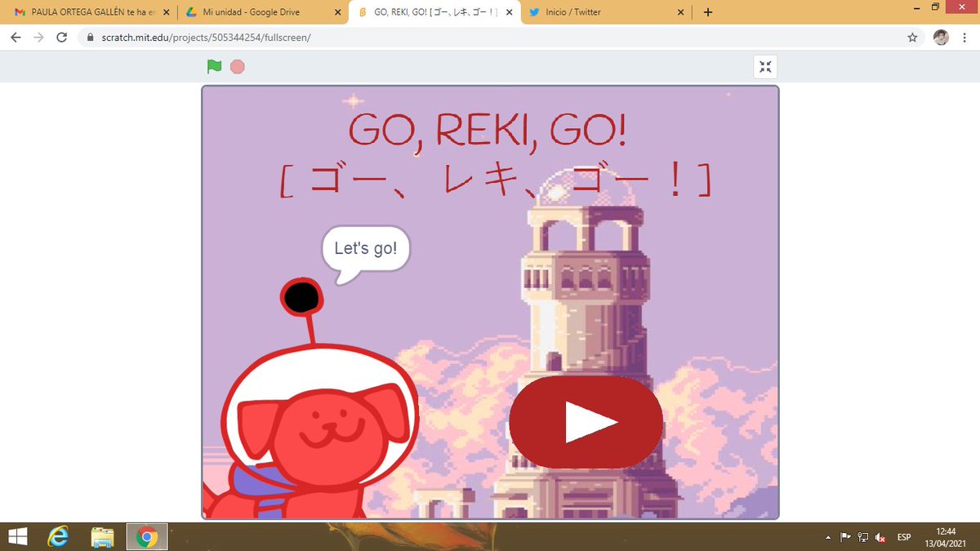Click the address bar with scratch.mit.edu URL
This screenshot has height=551, width=980.
pyautogui.click(x=502, y=38)
